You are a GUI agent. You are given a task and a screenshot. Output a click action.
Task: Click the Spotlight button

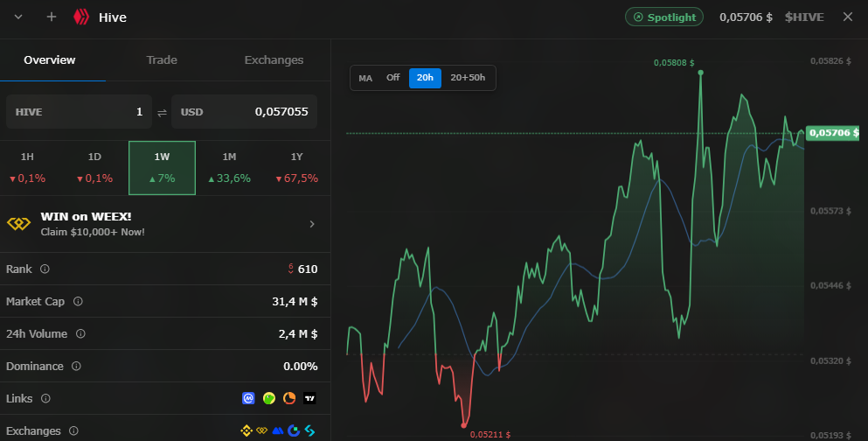pos(664,17)
